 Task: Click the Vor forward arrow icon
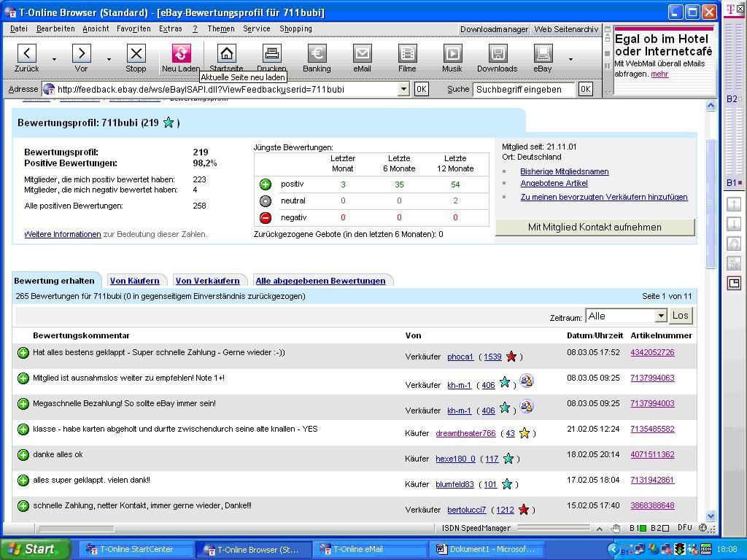(x=82, y=52)
